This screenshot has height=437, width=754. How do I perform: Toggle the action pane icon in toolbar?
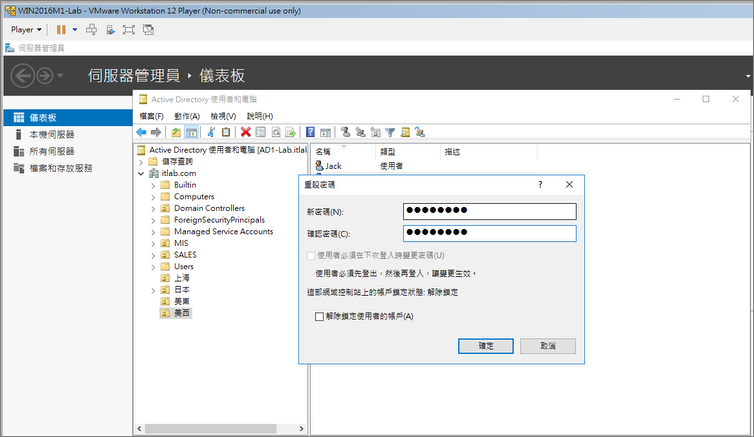tap(326, 132)
